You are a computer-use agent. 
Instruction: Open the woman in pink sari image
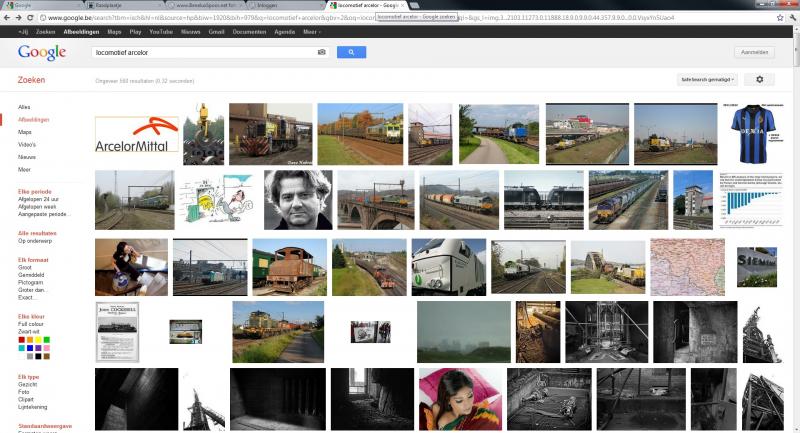pos(460,399)
